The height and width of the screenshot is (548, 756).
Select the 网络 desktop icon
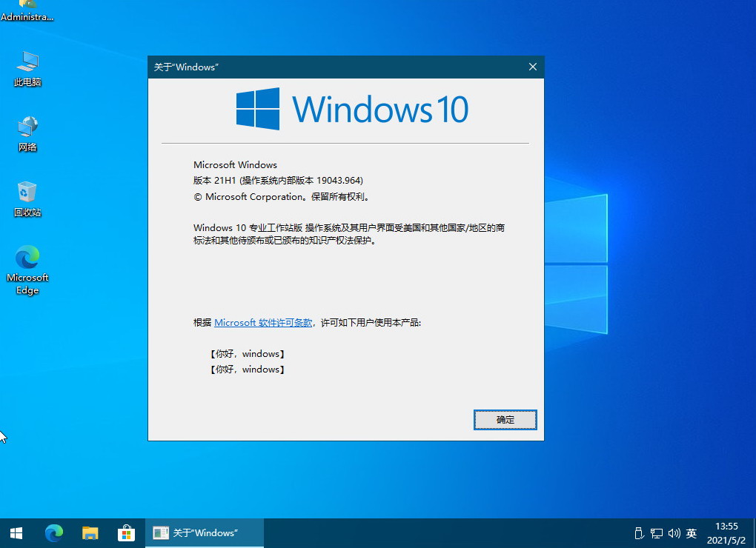tap(27, 134)
